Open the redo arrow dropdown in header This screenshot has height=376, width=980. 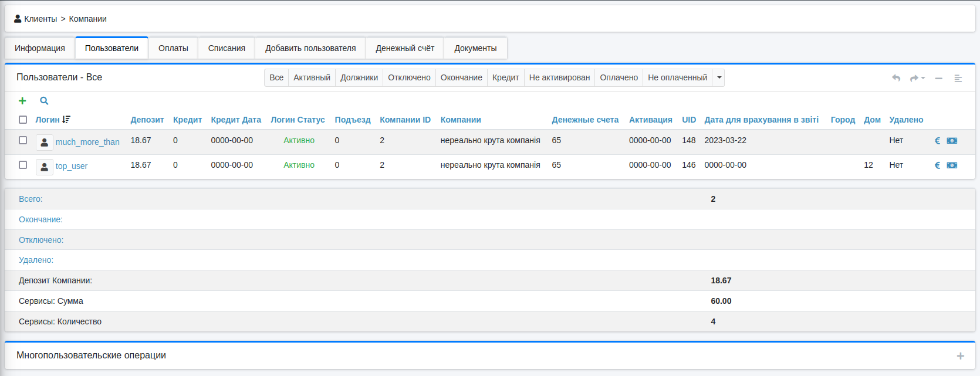(917, 78)
